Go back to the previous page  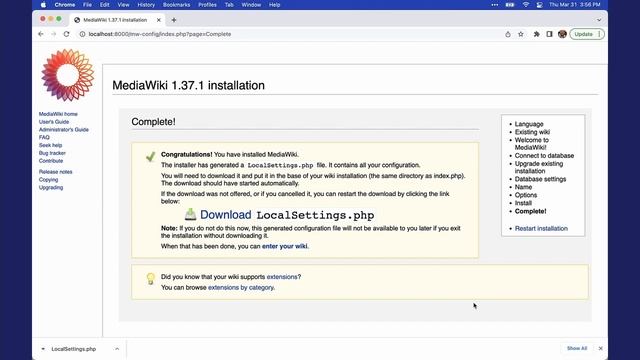[x=41, y=34]
